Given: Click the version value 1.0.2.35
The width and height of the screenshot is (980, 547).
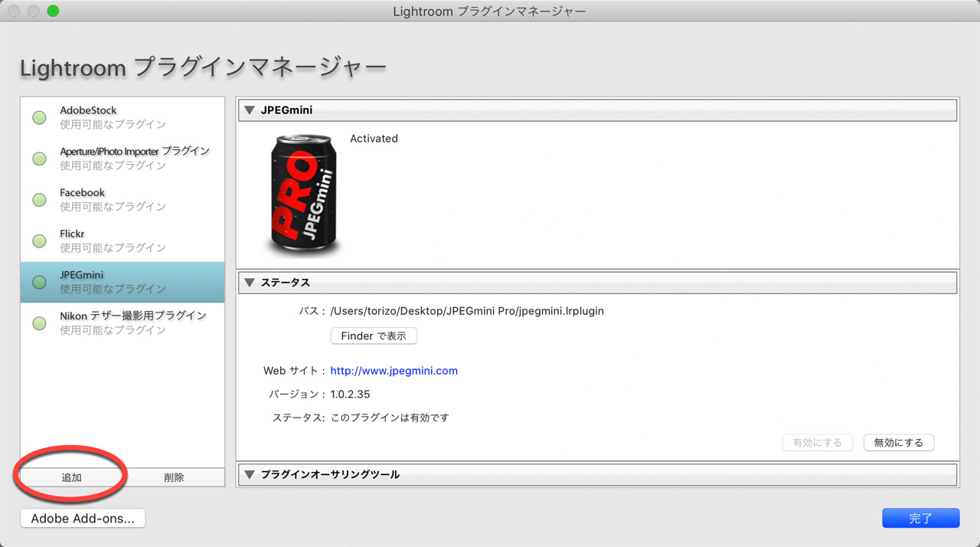Looking at the screenshot, I should [x=350, y=395].
